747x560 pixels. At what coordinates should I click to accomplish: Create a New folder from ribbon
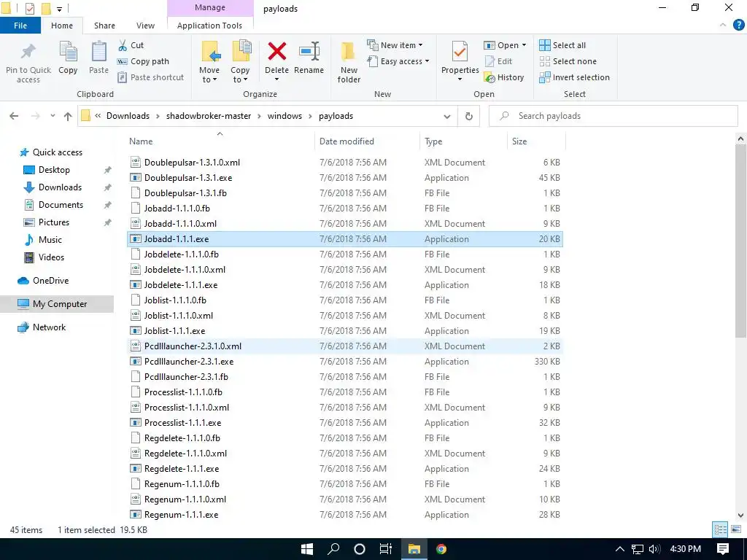(349, 63)
